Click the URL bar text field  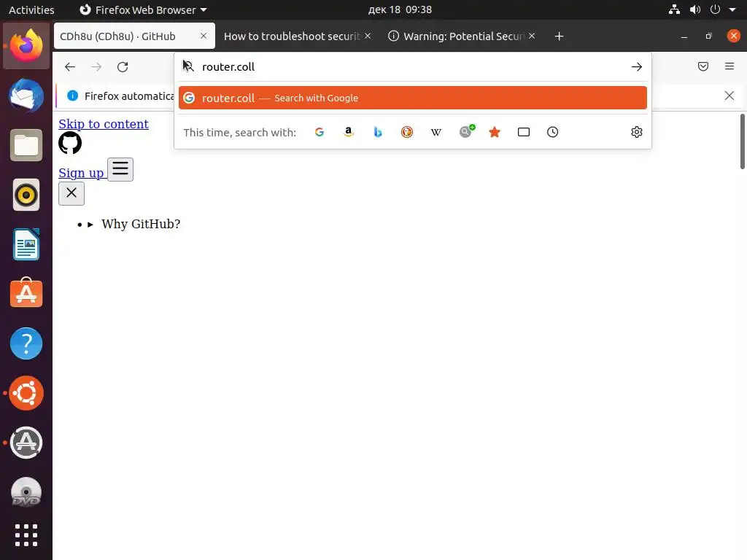(x=413, y=66)
